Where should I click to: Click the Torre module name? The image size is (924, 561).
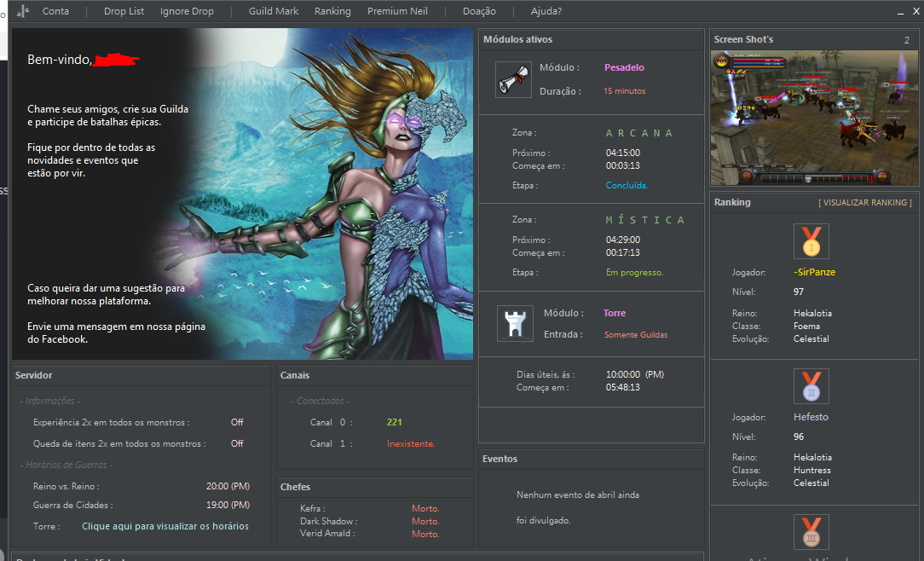615,314
